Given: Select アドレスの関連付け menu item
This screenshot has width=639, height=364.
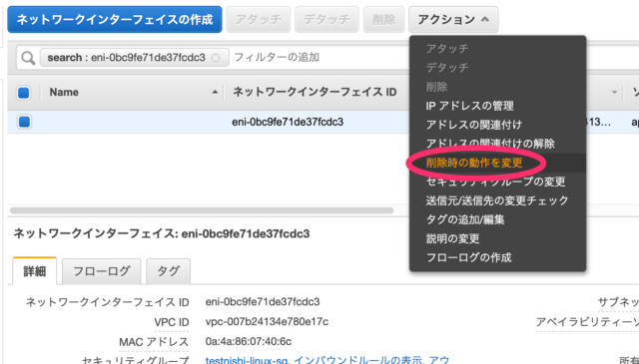Looking at the screenshot, I should pyautogui.click(x=473, y=125).
